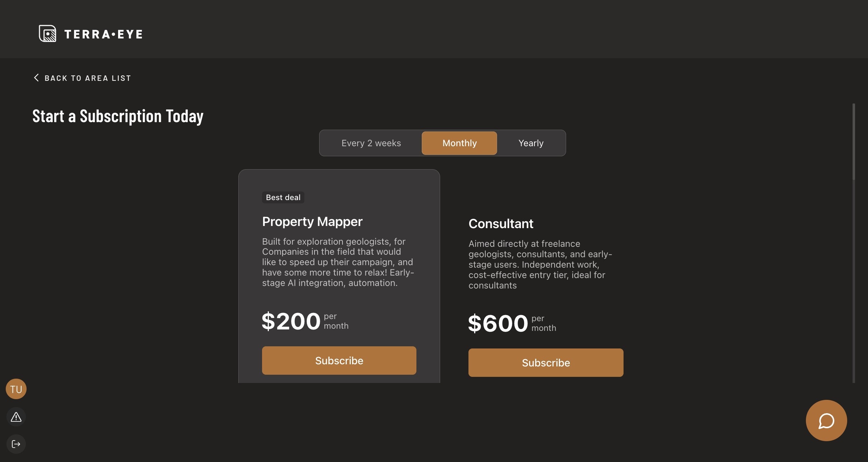
Task: Go back to area list
Action: (x=88, y=78)
